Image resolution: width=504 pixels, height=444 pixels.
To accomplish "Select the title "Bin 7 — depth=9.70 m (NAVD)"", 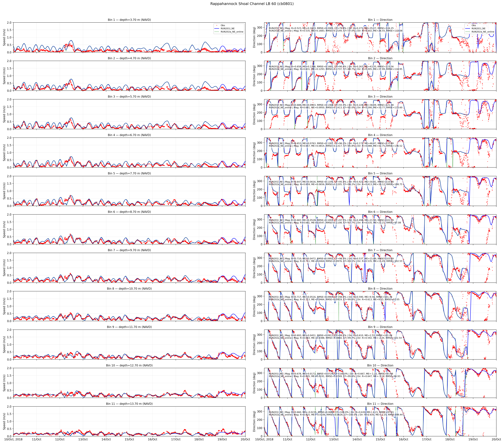I will point(129,250).
